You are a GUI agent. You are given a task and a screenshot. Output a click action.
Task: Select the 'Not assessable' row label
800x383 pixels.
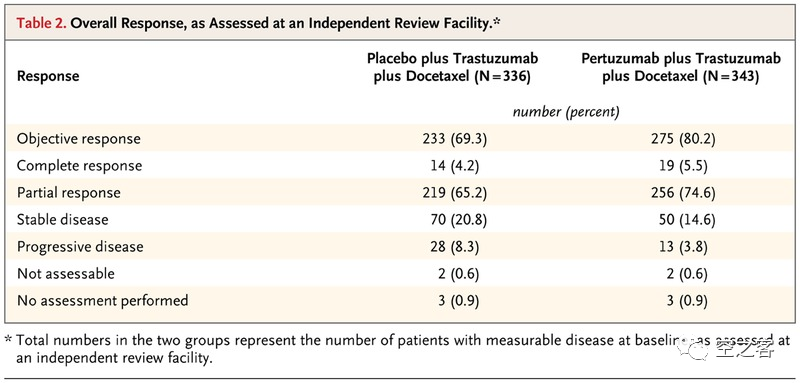pos(66,274)
